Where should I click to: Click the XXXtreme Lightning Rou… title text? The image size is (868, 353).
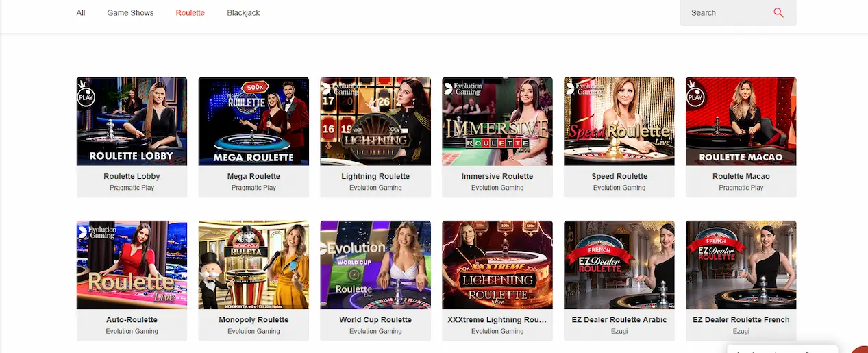click(x=497, y=320)
